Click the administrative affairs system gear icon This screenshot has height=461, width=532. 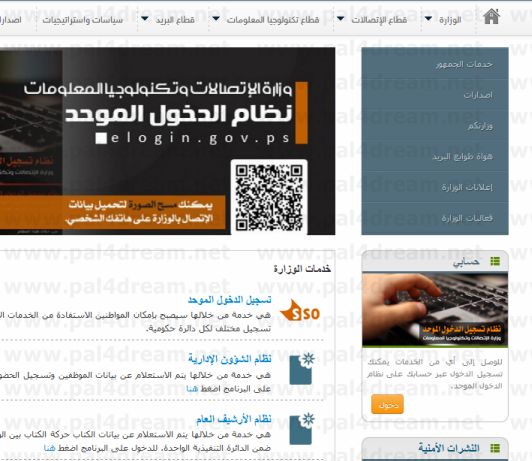(x=302, y=369)
